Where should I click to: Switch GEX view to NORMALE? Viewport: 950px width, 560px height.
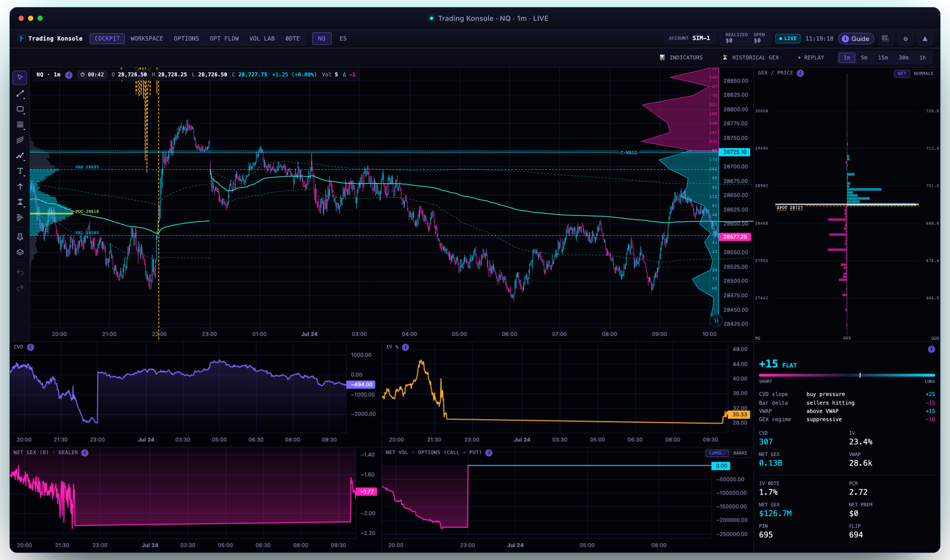pyautogui.click(x=923, y=74)
